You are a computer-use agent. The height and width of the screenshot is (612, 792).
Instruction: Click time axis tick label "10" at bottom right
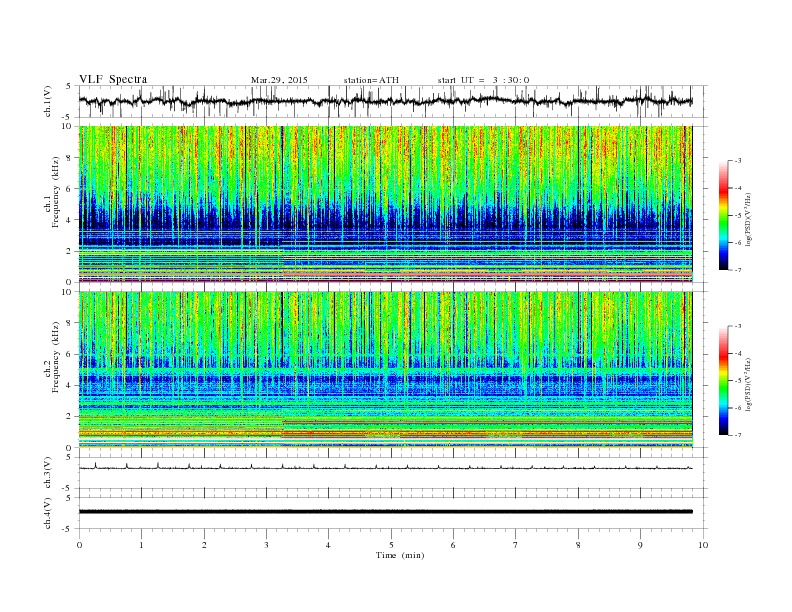pos(703,545)
